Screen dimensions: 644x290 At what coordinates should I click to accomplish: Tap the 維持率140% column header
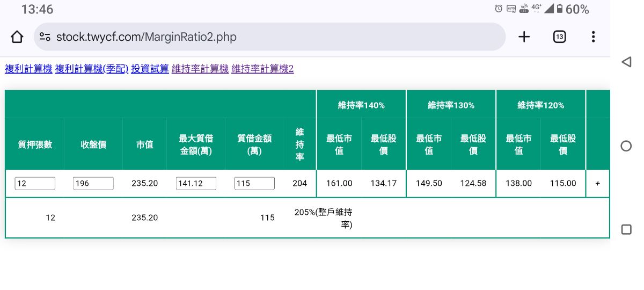pyautogui.click(x=361, y=105)
